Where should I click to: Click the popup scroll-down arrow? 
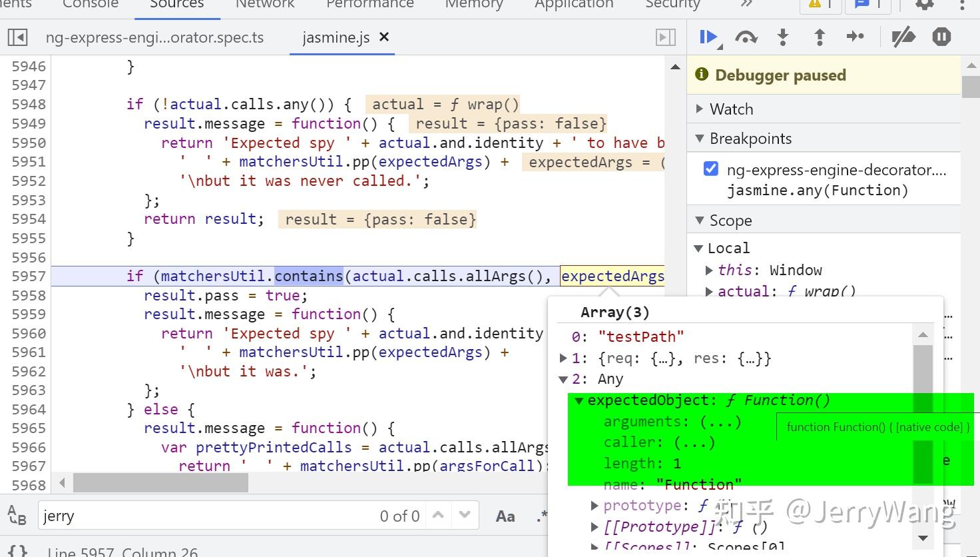click(923, 538)
